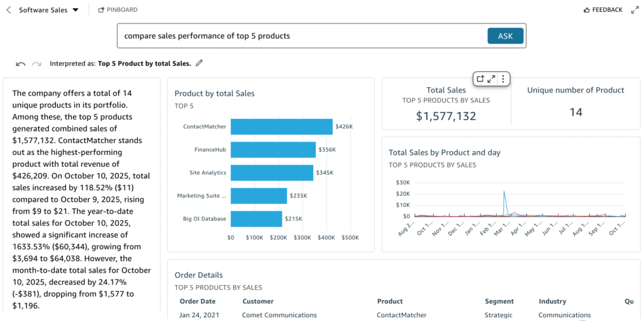Open the Software Sales dropdown
The width and height of the screenshot is (644, 321).
75,10
